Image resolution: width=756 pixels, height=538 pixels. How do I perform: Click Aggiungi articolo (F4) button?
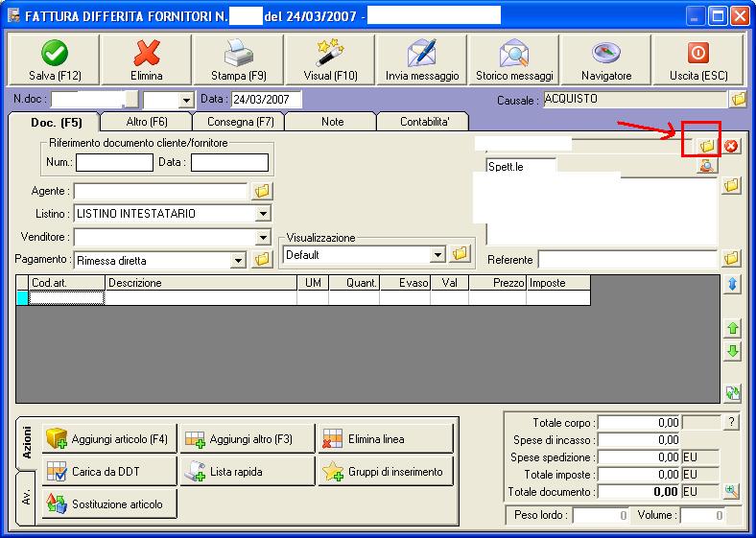click(x=109, y=438)
